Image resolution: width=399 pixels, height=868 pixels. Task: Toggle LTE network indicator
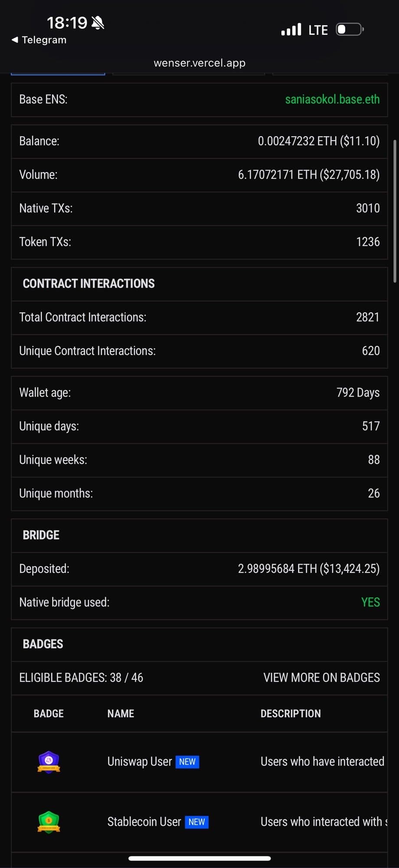[318, 29]
